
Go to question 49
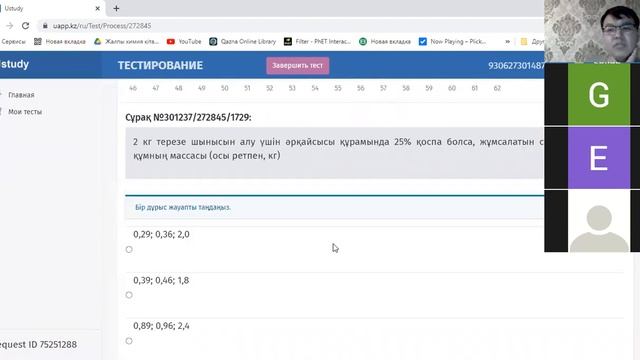pyautogui.click(x=202, y=88)
